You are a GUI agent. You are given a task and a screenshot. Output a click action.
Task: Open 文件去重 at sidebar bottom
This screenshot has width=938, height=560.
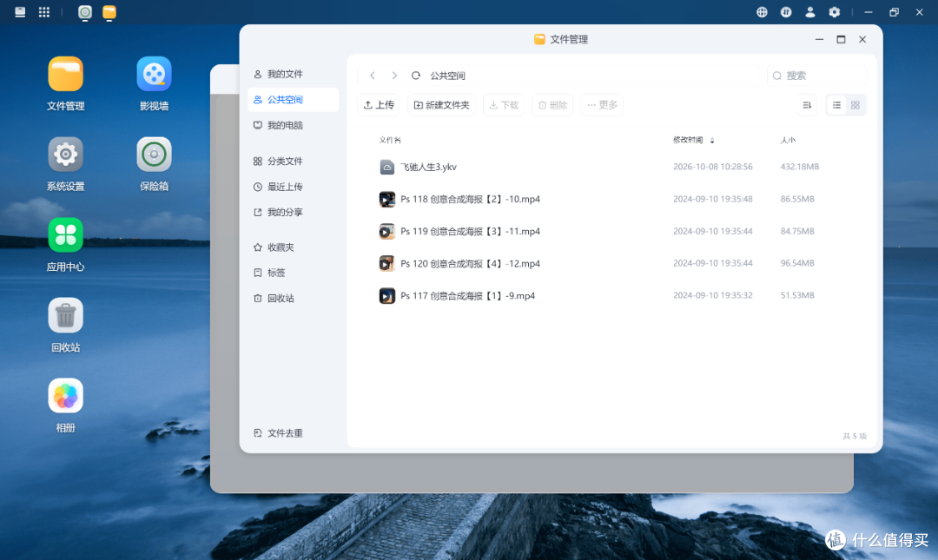294,432
